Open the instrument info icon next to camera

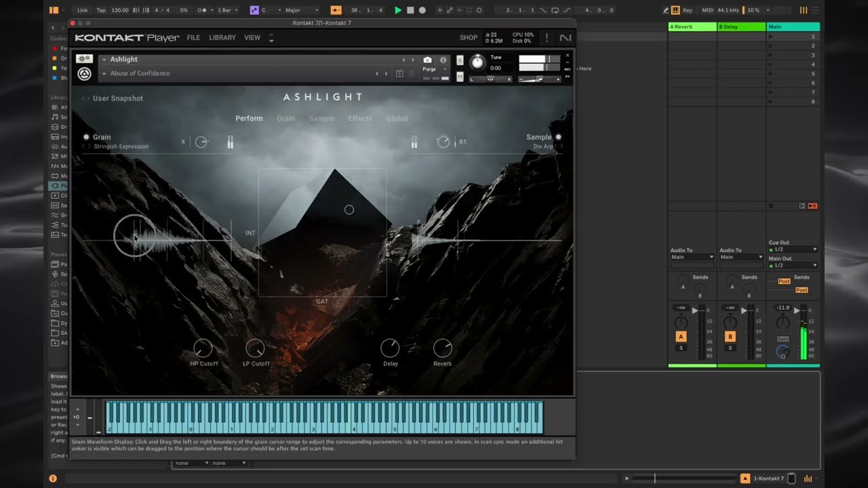[443, 60]
